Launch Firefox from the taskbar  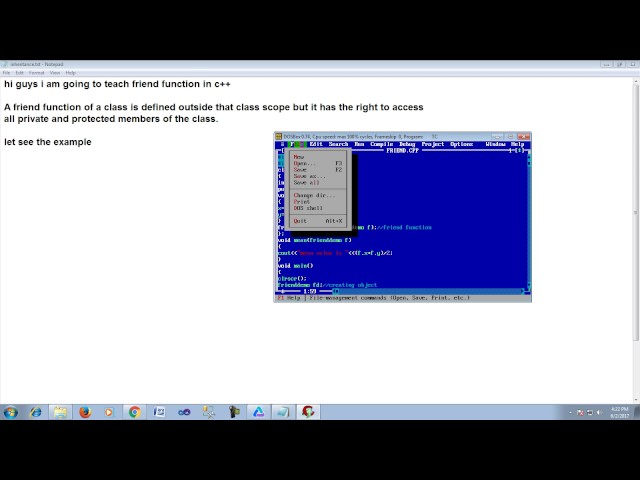85,412
